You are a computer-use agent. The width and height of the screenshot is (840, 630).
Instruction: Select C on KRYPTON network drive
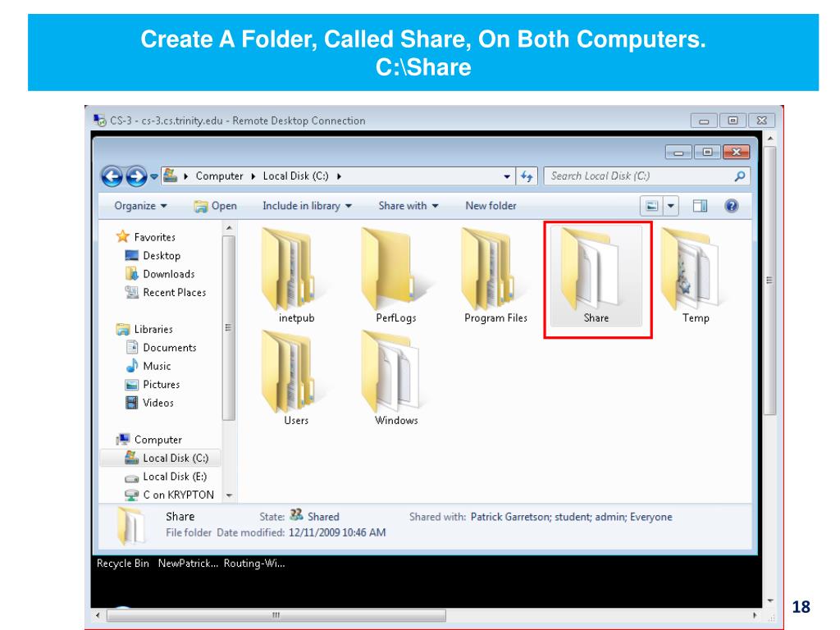169,495
